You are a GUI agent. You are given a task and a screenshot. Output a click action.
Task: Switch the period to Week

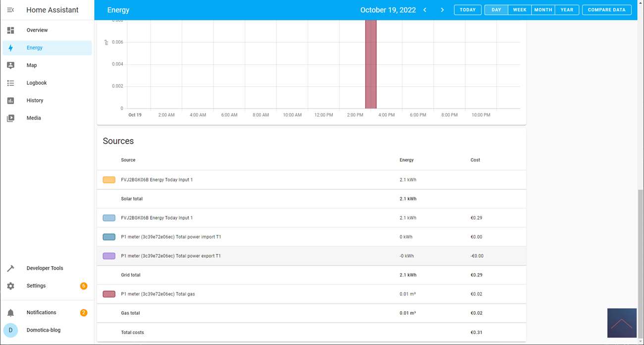(x=520, y=10)
